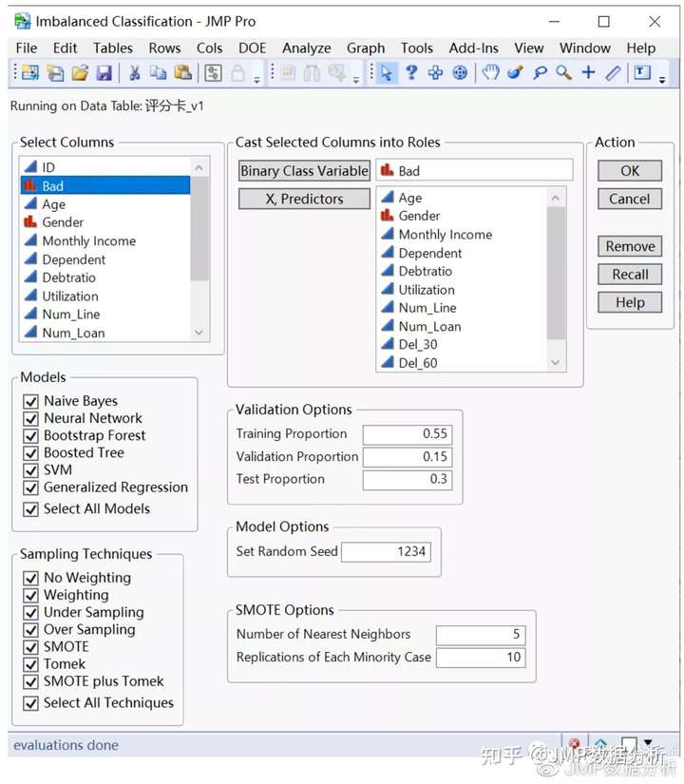Choose the Lasso selection tool
The width and height of the screenshot is (684, 784).
pos(540,73)
